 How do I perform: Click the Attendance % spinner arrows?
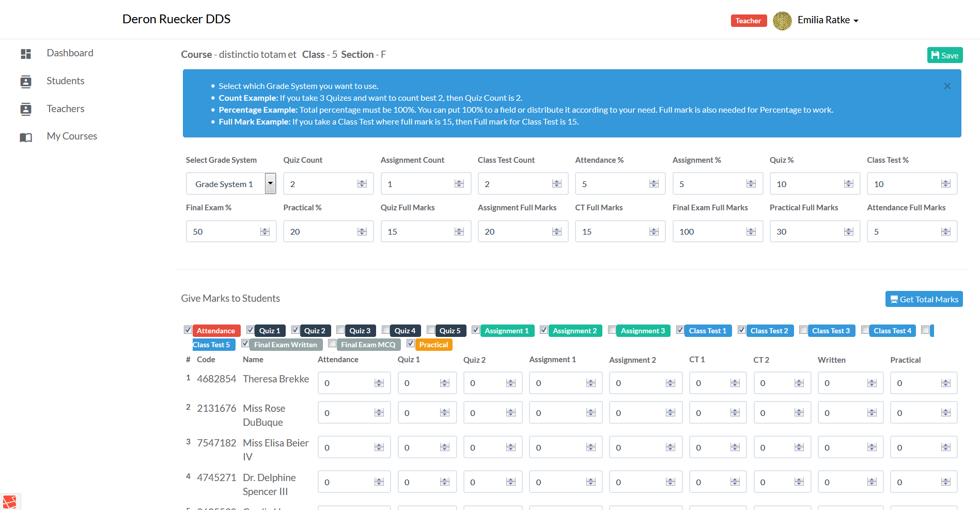[654, 184]
